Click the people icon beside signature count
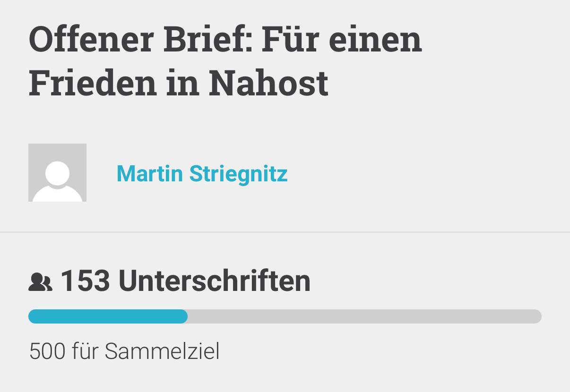This screenshot has height=392, width=570. (40, 282)
